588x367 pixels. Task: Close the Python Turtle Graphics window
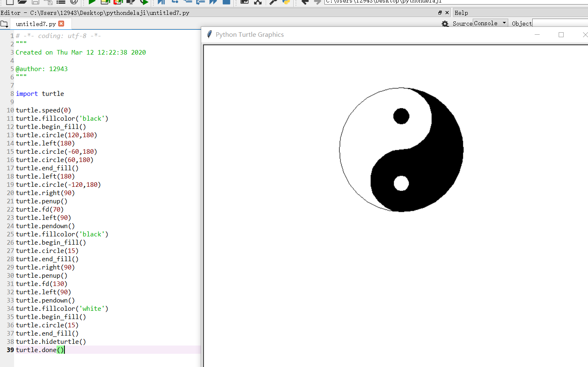[585, 35]
